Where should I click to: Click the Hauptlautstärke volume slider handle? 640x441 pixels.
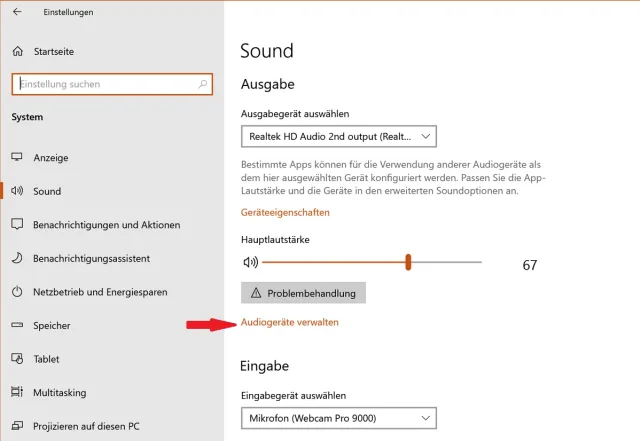pyautogui.click(x=409, y=262)
